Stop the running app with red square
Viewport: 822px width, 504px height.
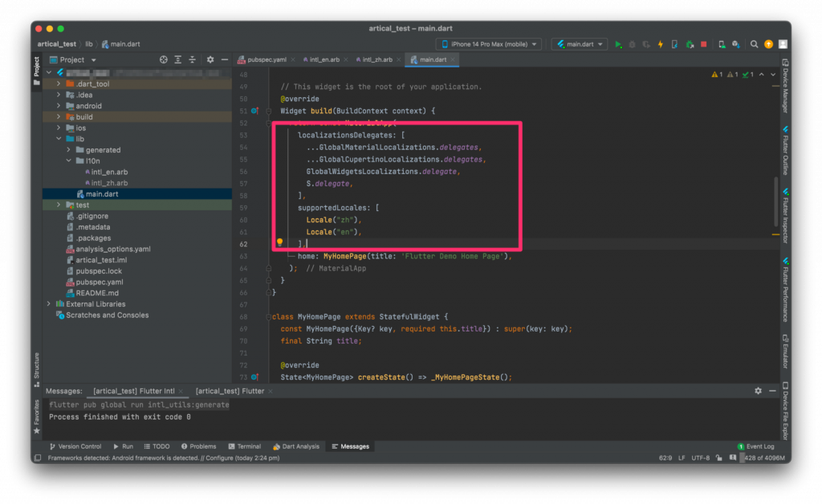[704, 44]
